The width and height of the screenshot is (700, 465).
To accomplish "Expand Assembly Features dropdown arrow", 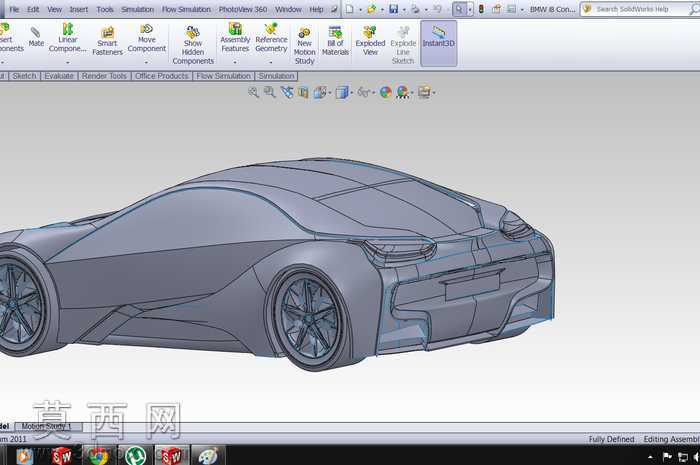I will (x=235, y=62).
